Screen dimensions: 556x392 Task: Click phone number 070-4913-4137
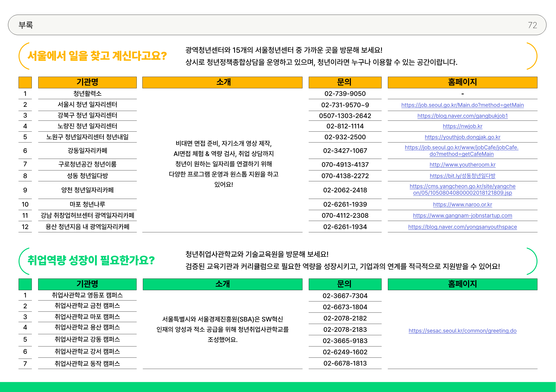coord(345,165)
